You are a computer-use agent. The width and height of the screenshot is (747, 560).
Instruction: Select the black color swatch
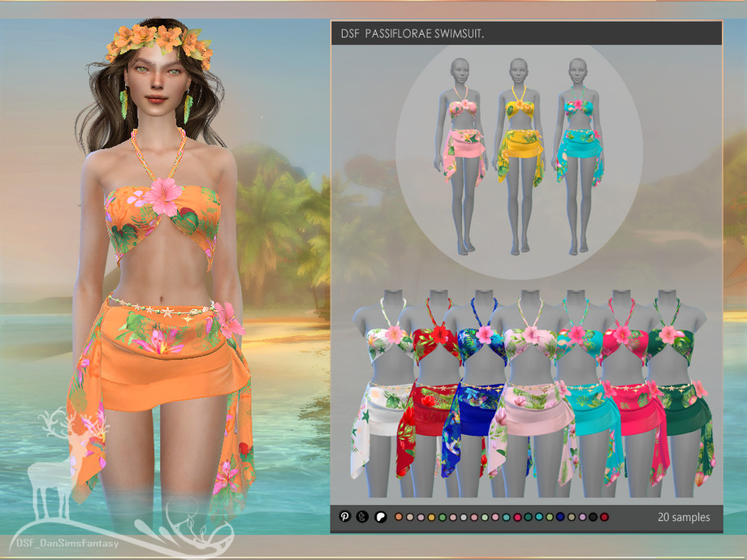pyautogui.click(x=593, y=517)
